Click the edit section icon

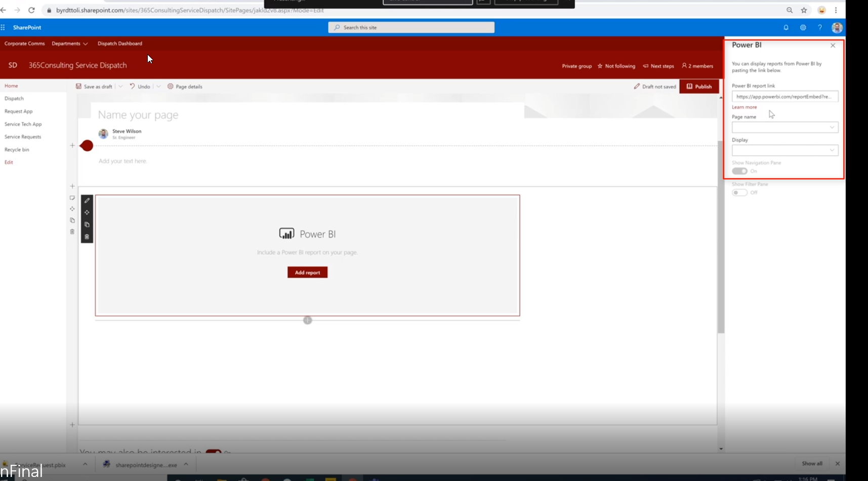tap(72, 198)
